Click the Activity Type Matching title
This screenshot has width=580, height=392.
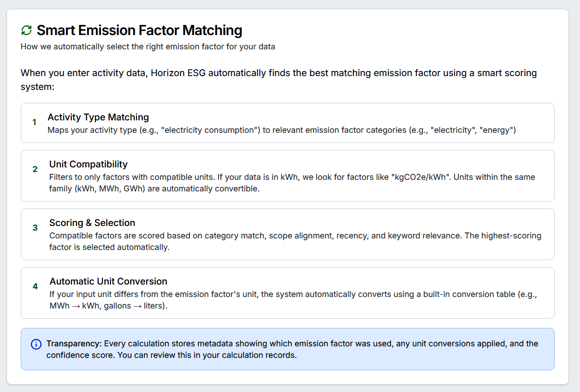(x=98, y=117)
